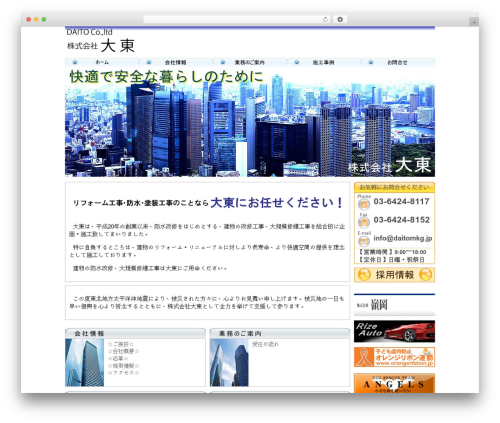Click the 会社情報 section header
The height and width of the screenshot is (423, 500).
(135, 333)
